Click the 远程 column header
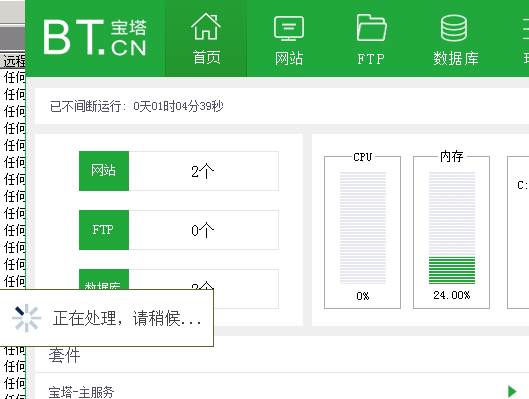Screen dimensions: 529x399 (x=13, y=61)
